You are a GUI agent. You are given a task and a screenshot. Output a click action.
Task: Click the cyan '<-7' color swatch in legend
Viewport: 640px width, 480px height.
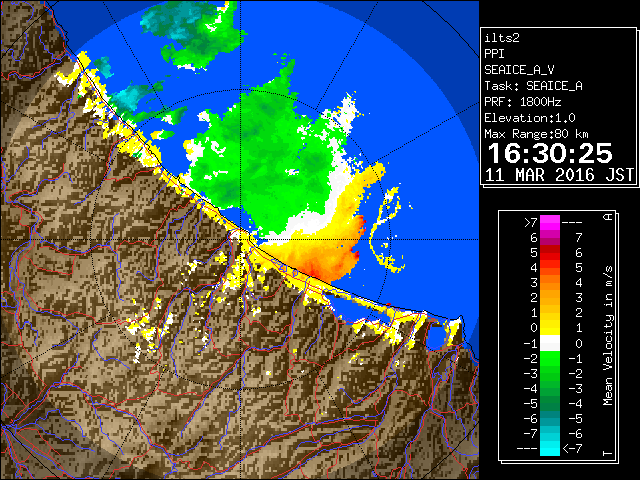550,448
